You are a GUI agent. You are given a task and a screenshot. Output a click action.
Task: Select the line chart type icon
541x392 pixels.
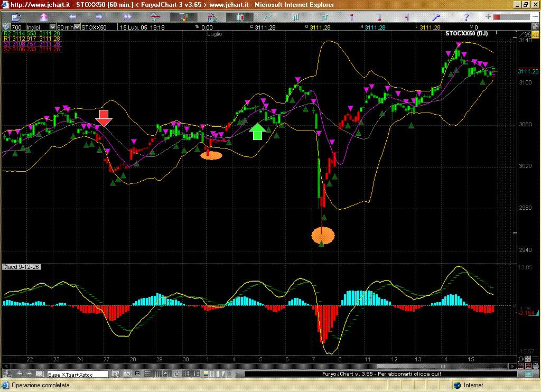click(273, 17)
